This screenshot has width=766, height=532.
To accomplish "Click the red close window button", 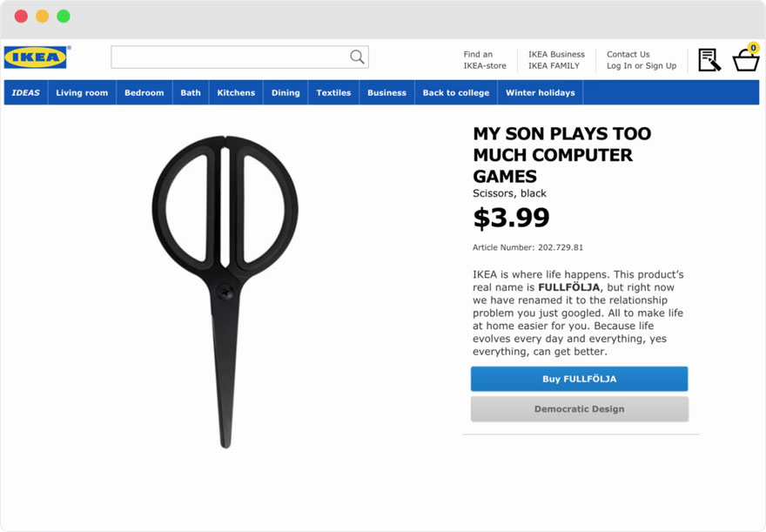I will [x=21, y=17].
